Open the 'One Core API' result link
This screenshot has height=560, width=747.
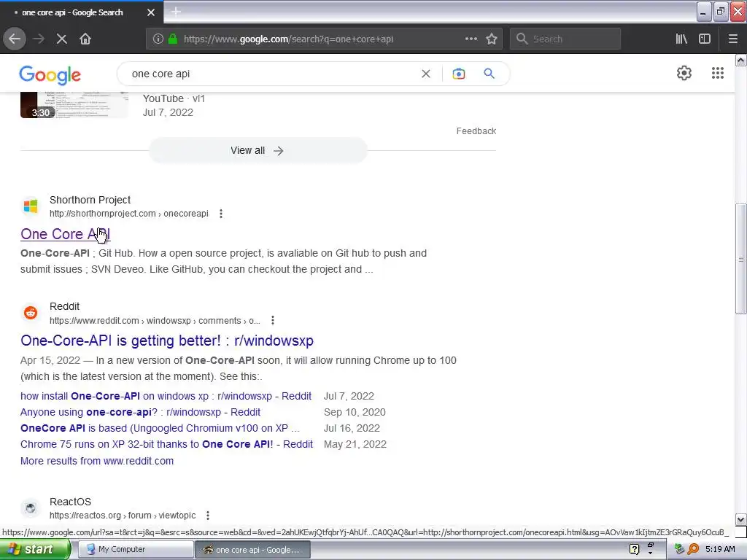coord(65,234)
